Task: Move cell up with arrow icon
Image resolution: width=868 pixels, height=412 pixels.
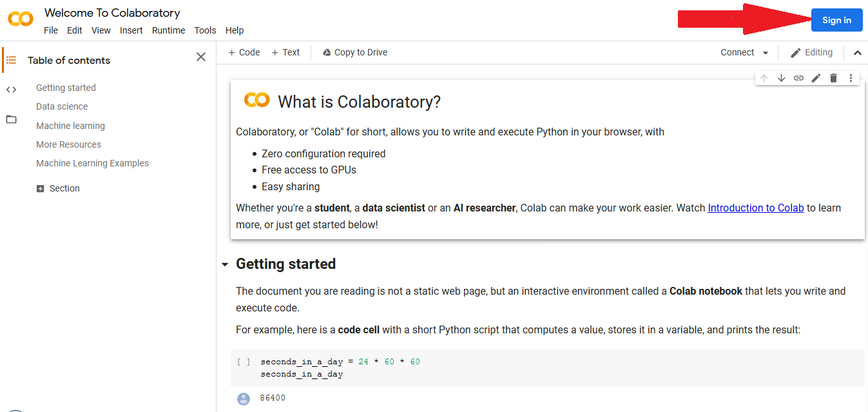Action: (x=764, y=78)
